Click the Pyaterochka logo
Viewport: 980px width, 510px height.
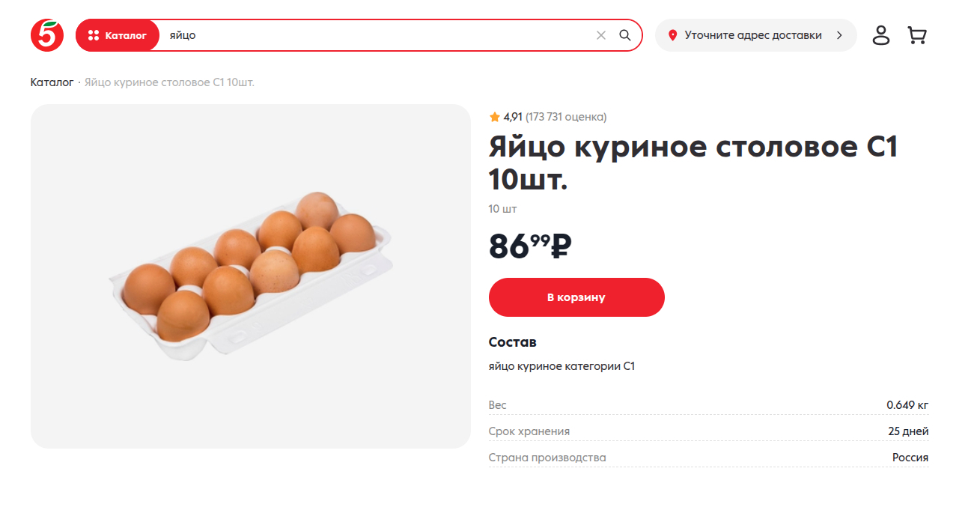click(x=47, y=35)
